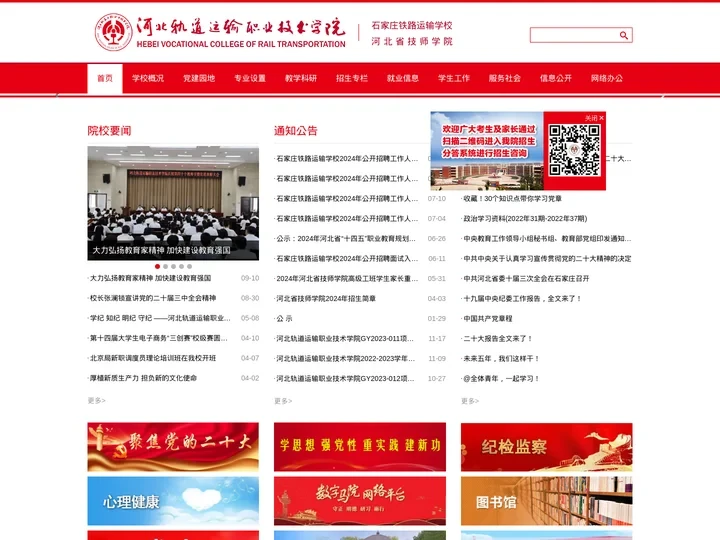Click the college emblem logo

(x=113, y=32)
